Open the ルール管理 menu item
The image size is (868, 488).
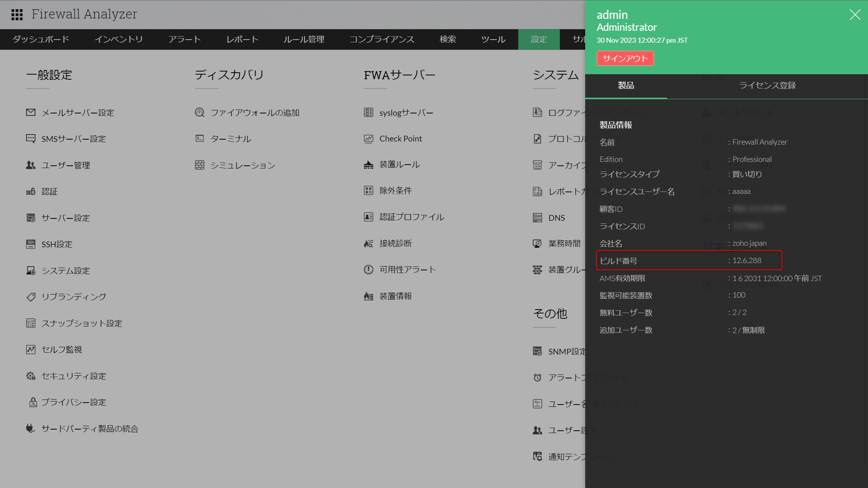[304, 39]
